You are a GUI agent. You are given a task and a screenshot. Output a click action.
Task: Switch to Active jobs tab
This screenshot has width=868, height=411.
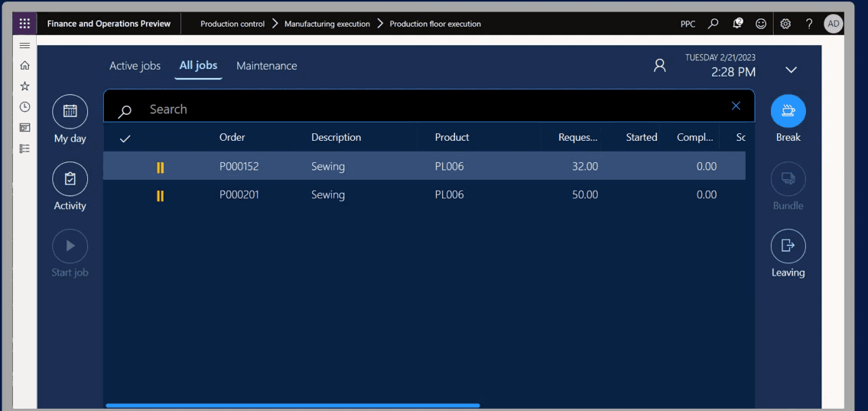[x=135, y=66]
